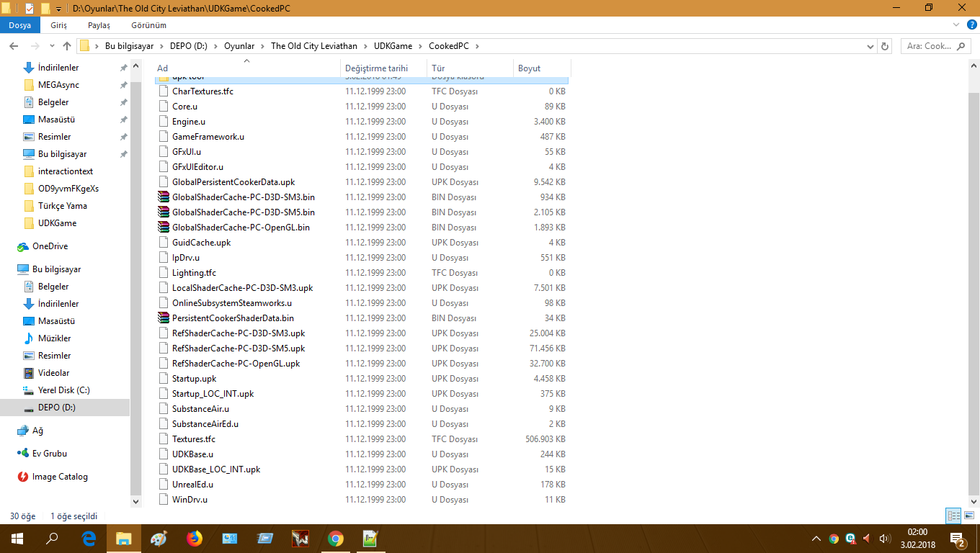This screenshot has width=980, height=553.
Task: Open the Dosya menu tab
Action: 20,25
